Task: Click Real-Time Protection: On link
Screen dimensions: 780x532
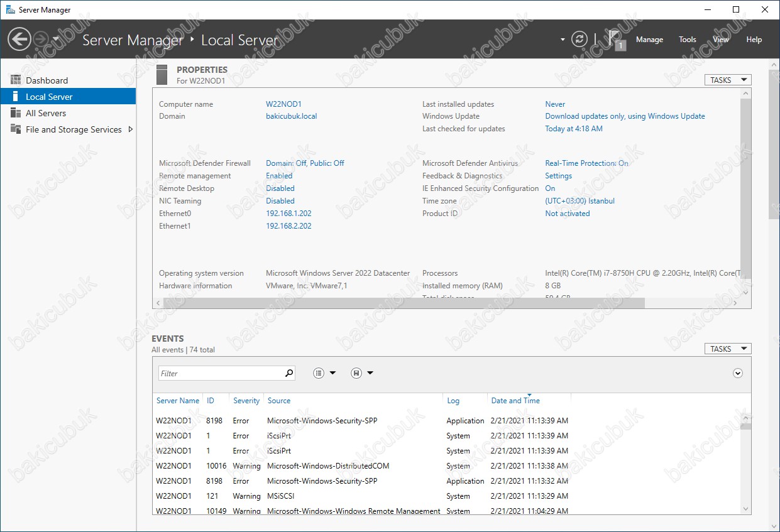Action: [x=586, y=163]
